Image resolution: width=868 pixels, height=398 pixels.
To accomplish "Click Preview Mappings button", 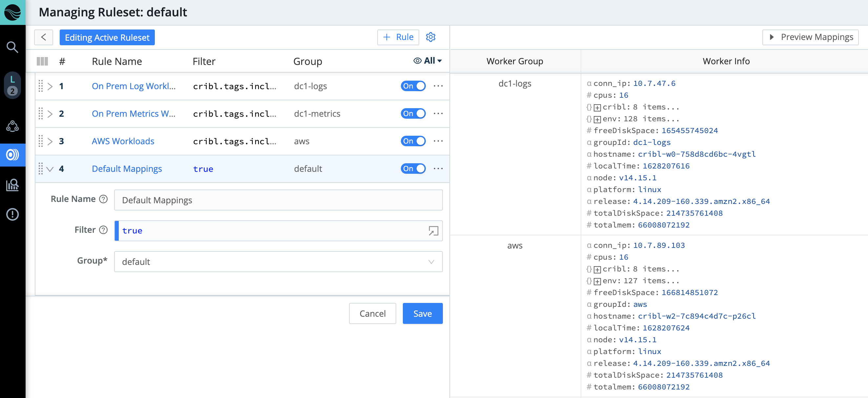I will click(810, 37).
